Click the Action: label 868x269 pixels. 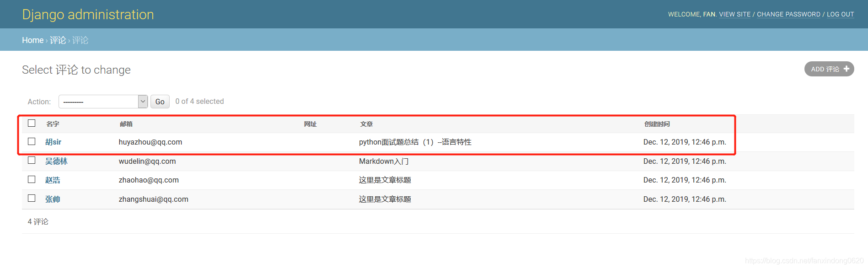39,102
